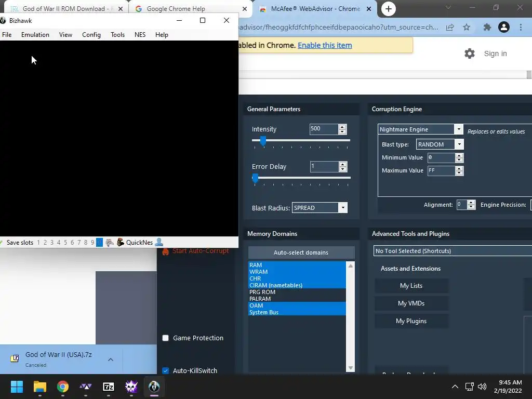Click Start Auto-Corrupt

(x=201, y=251)
